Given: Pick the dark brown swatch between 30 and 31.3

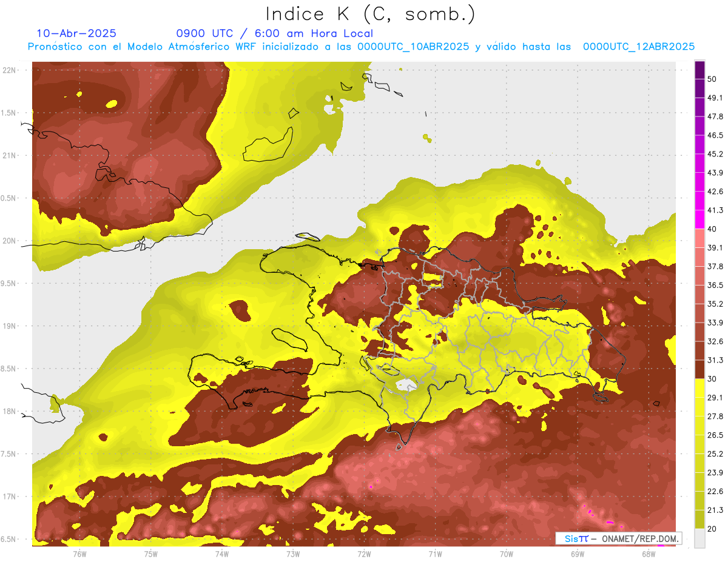Looking at the screenshot, I should tap(699, 369).
